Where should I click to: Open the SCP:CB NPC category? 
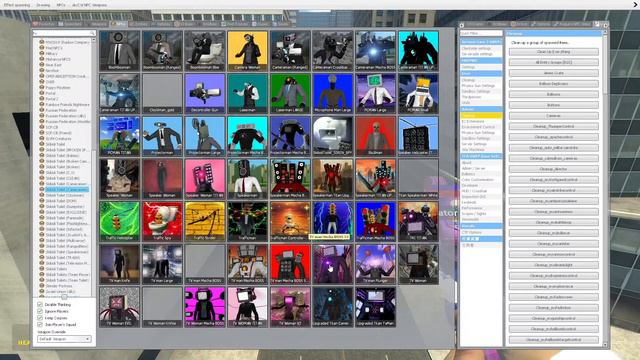point(52,127)
